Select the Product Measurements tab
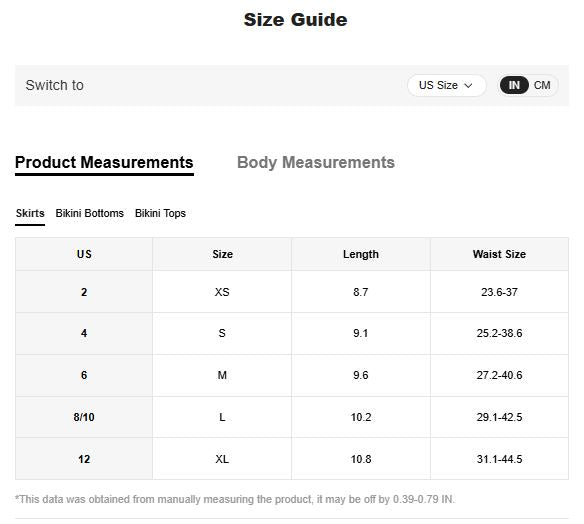This screenshot has width=584, height=524. [x=104, y=163]
